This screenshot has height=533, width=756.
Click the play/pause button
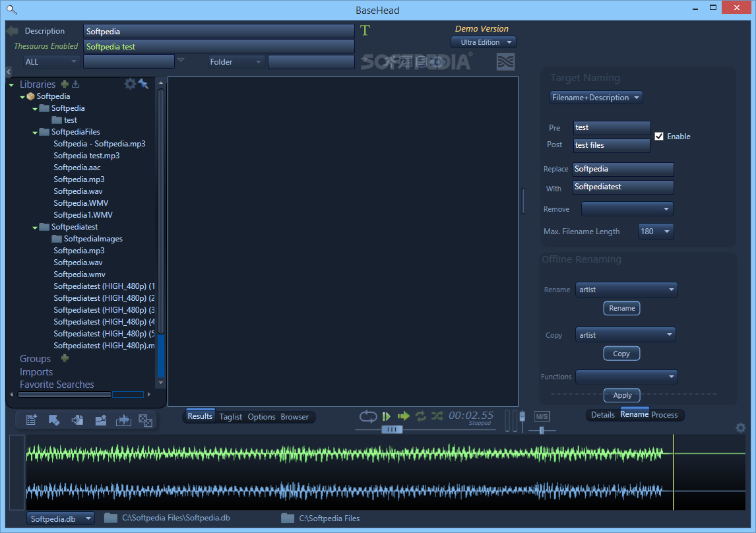click(x=386, y=416)
